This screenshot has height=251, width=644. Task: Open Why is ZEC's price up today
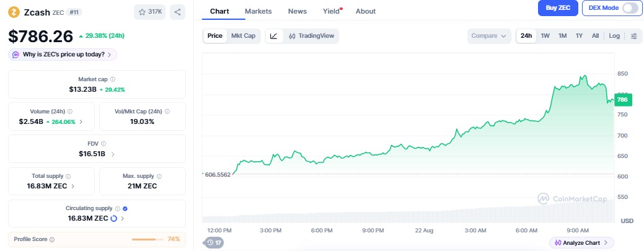(x=63, y=55)
